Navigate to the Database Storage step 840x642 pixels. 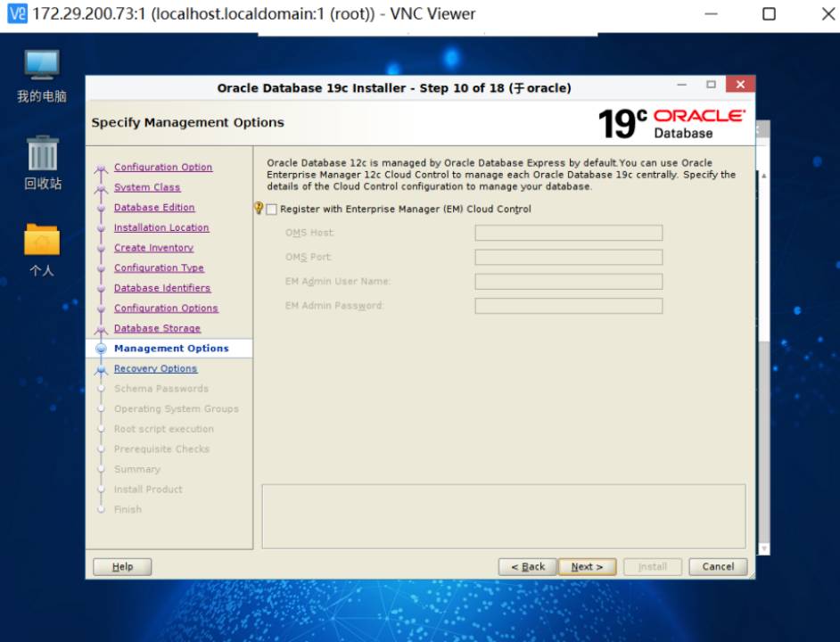(x=157, y=329)
